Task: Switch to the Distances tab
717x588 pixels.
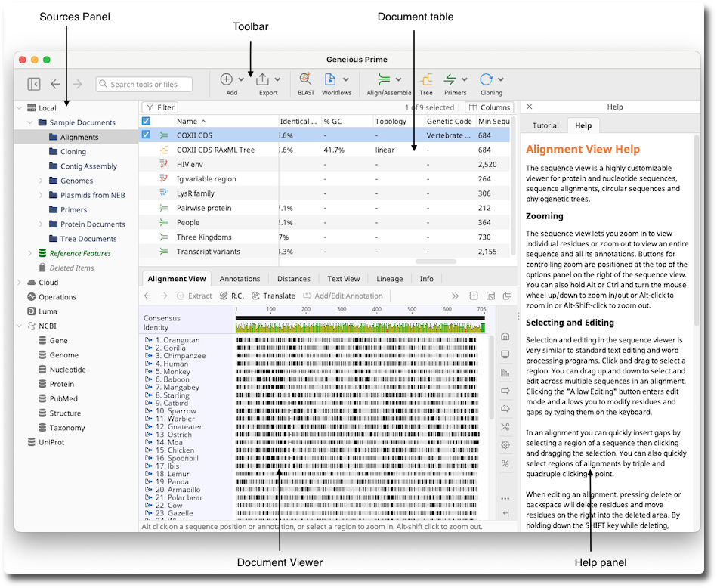Action: click(x=294, y=279)
